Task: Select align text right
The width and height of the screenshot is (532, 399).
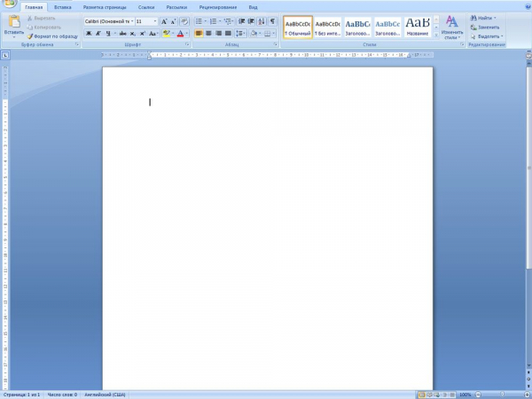Action: tap(218, 34)
